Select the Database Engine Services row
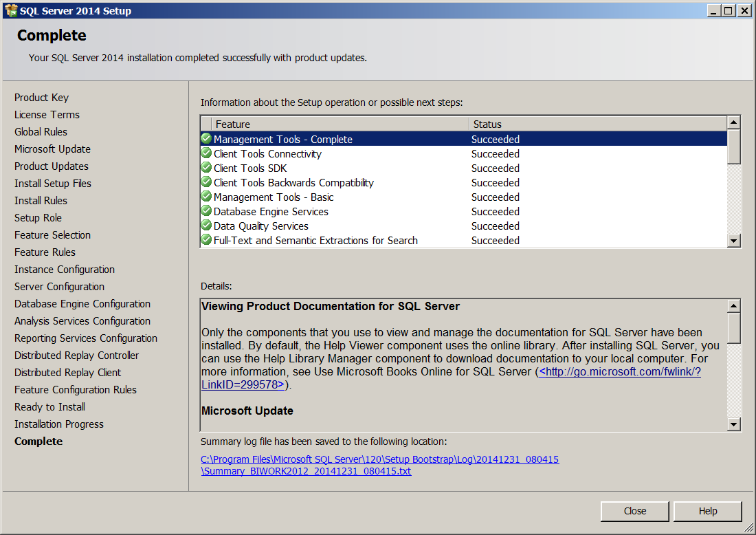This screenshot has width=756, height=535. (464, 211)
